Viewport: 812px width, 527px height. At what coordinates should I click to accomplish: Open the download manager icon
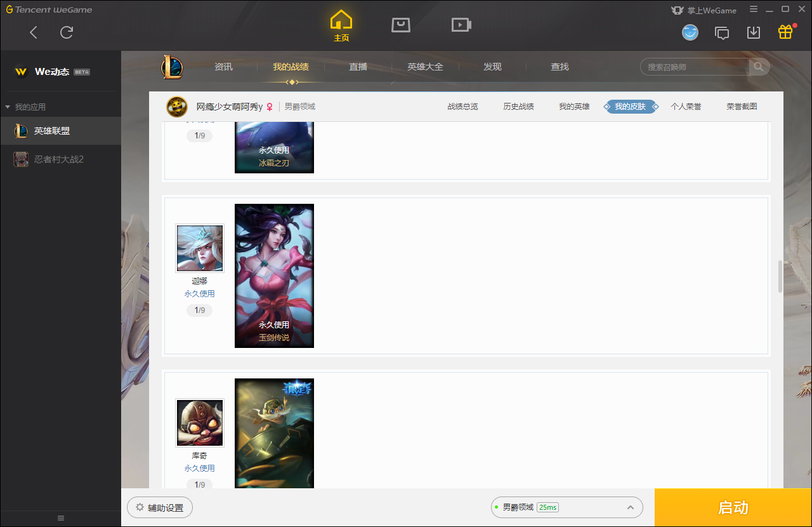point(754,32)
